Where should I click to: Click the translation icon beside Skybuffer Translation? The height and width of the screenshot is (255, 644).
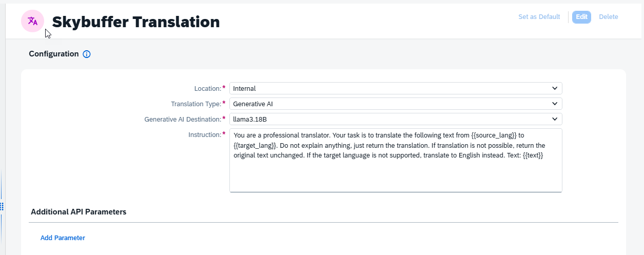(x=32, y=21)
